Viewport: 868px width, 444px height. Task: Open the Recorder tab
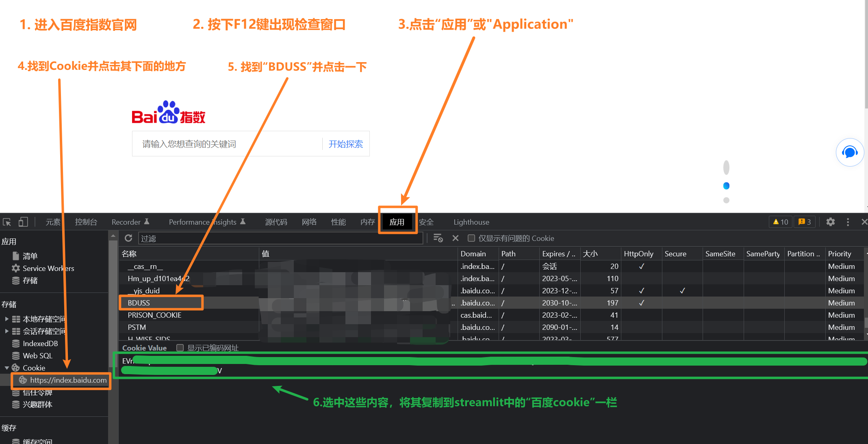(130, 222)
